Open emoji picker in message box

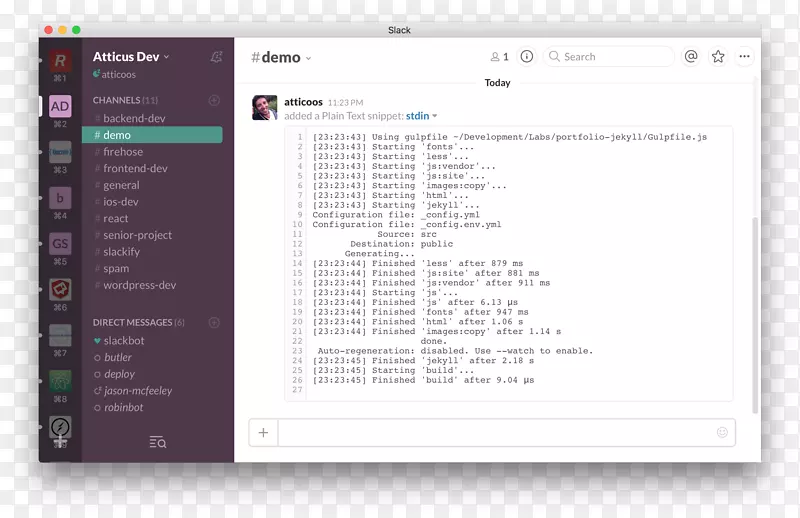[x=722, y=432]
